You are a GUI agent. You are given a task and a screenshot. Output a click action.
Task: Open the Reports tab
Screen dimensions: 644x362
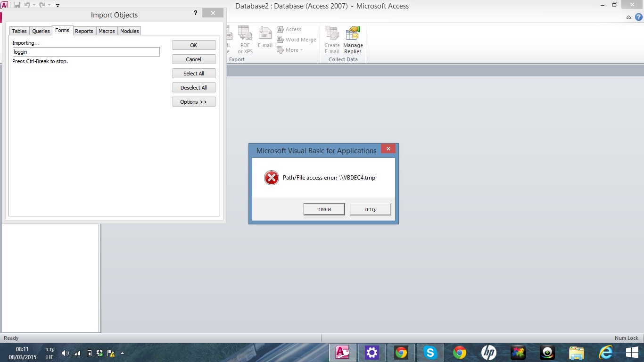click(x=84, y=31)
